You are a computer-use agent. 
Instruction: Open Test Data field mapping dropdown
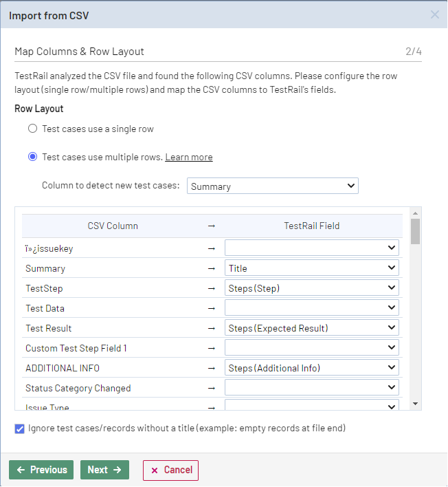[312, 308]
